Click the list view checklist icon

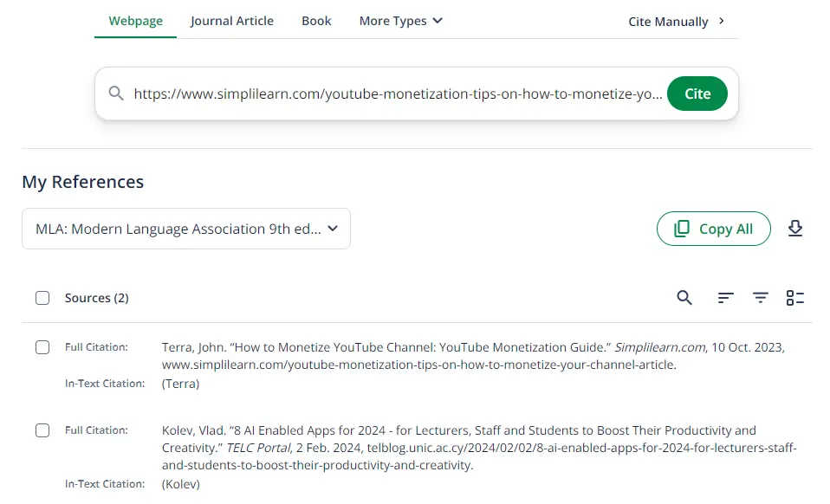point(795,298)
